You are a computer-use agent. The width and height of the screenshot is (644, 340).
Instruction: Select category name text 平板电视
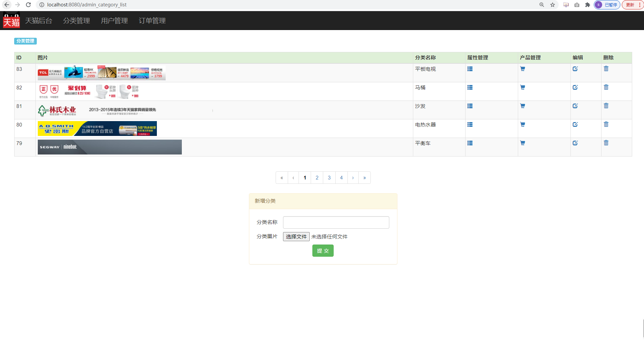(425, 69)
